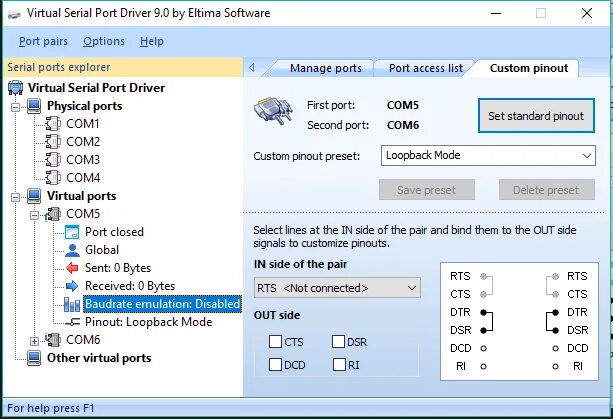Click the right DCD pin in diagram
The width and height of the screenshot is (613, 419).
[x=555, y=348]
